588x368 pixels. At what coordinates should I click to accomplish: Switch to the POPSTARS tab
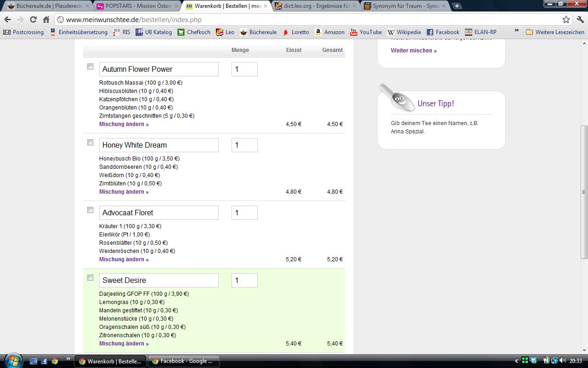click(136, 6)
